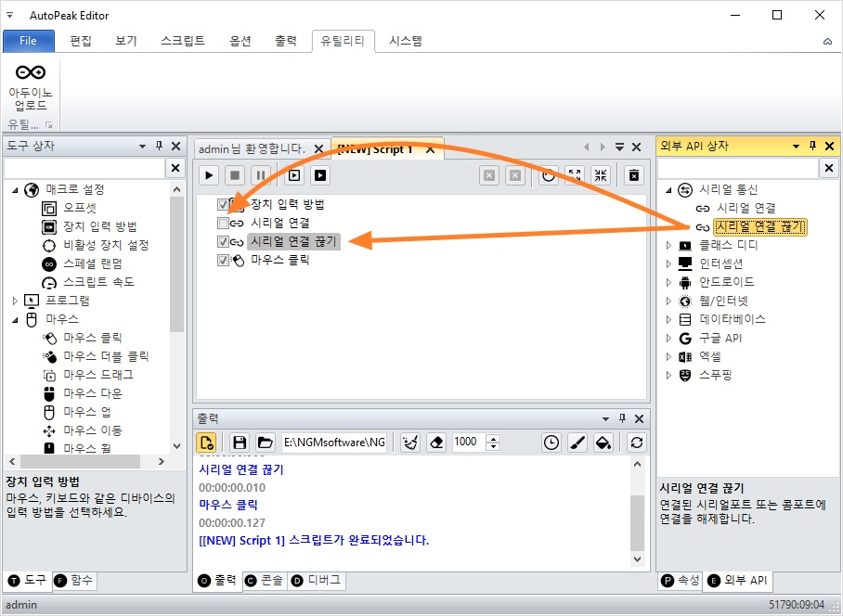Screen dimensions: 843x616
Task: Enable checkbox for 시리얼 연결 script row
Action: coord(223,223)
